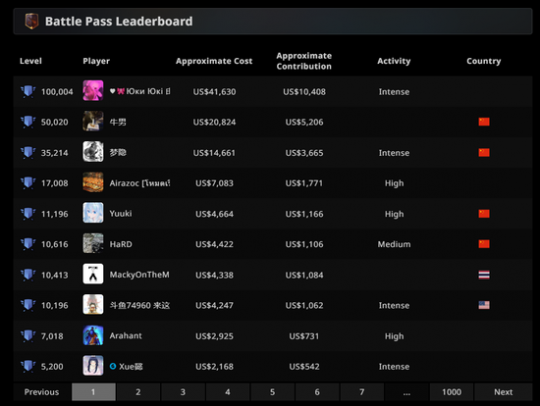This screenshot has height=406, width=540.
Task: Click the Medium activity cell
Action: pos(394,244)
